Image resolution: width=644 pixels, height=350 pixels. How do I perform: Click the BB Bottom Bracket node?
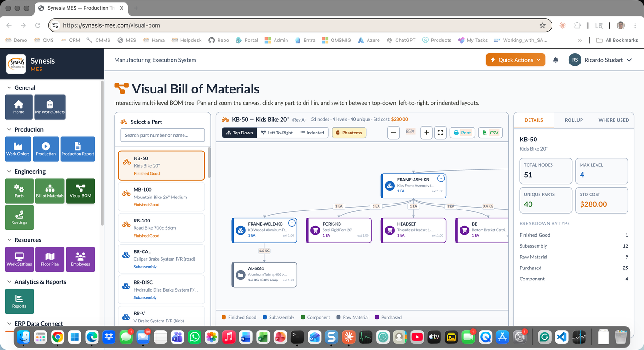point(482,230)
